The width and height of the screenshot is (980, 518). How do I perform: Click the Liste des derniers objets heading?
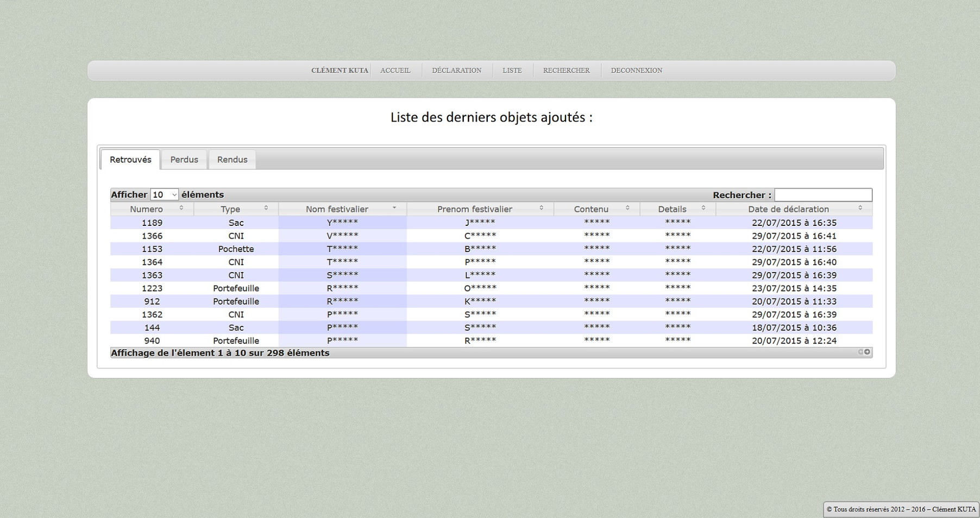point(492,117)
